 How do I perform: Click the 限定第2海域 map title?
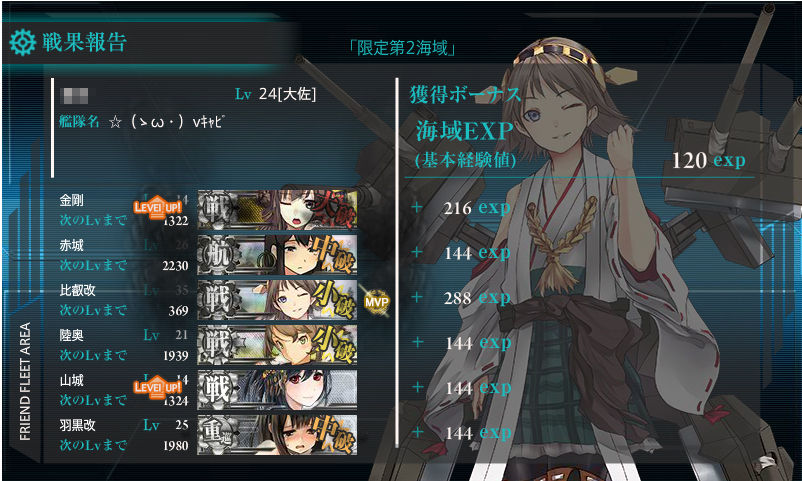pos(402,48)
